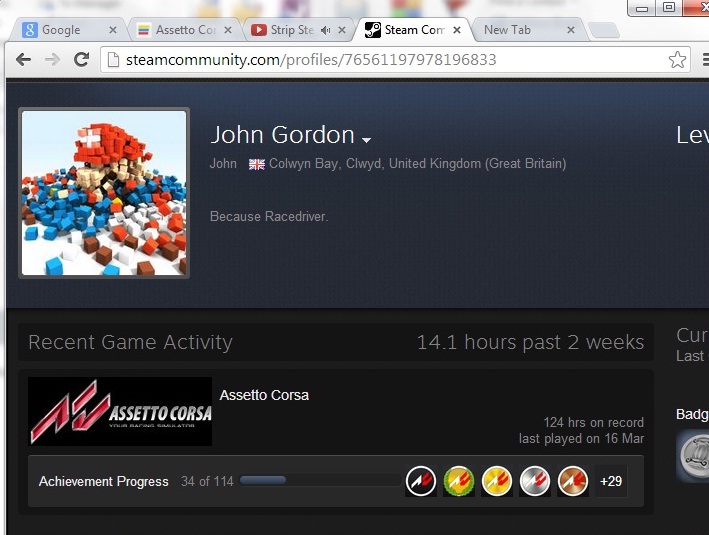709x535 pixels.
Task: Mute audio via the YouTube tab speaker icon
Action: [326, 30]
